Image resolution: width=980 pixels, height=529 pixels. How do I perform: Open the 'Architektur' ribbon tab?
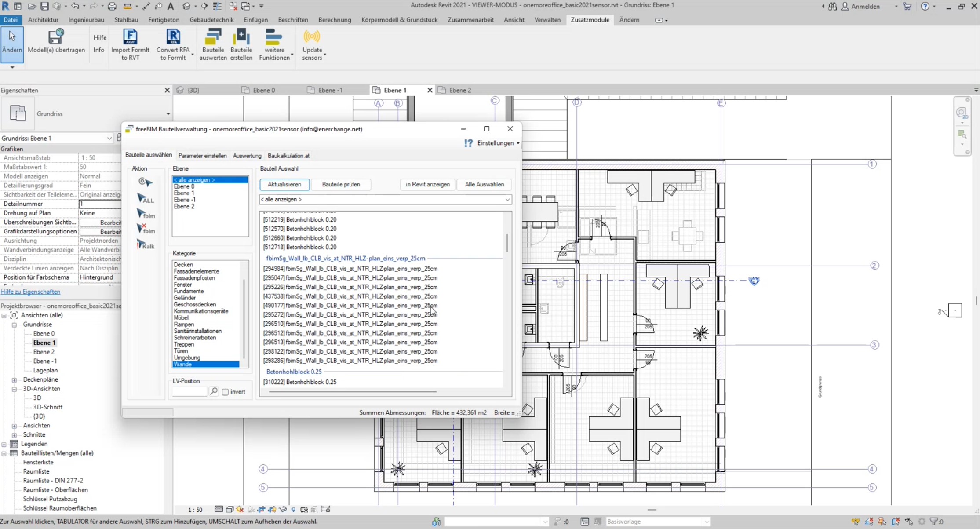(43, 20)
